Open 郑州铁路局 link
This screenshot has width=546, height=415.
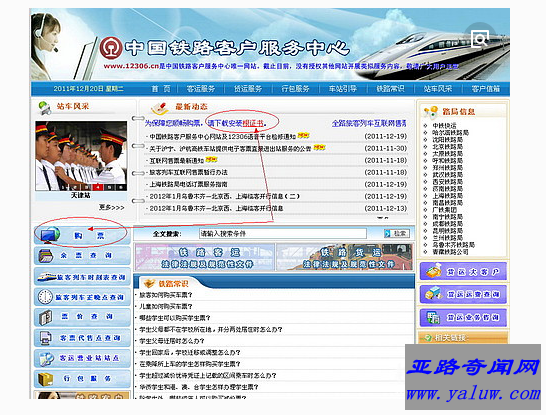[447, 168]
